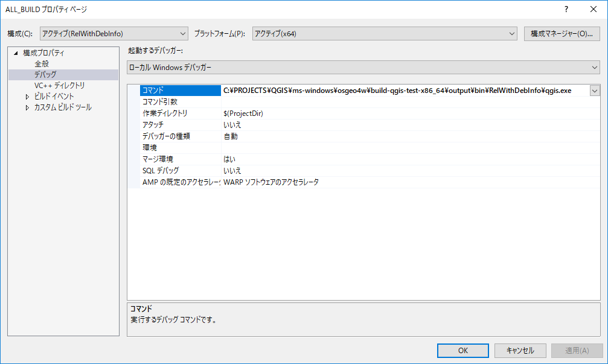Viewport: 608px width, 364px height.
Task: Expand the カスタム ビルド ツール node
Action: pyautogui.click(x=27, y=107)
